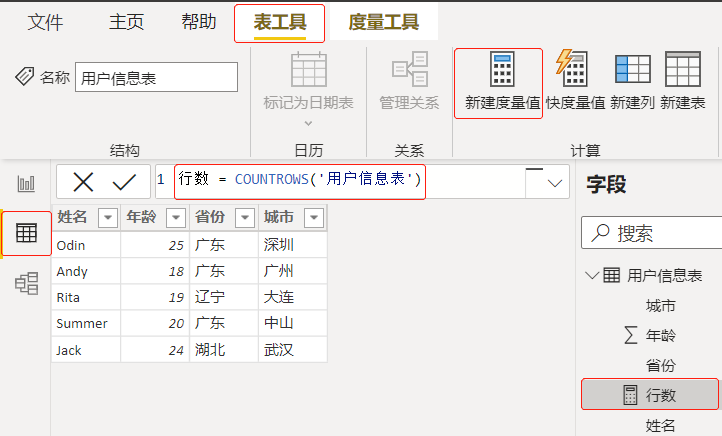Select the 表工具 ribbon tab
The width and height of the screenshot is (722, 436).
click(x=280, y=22)
